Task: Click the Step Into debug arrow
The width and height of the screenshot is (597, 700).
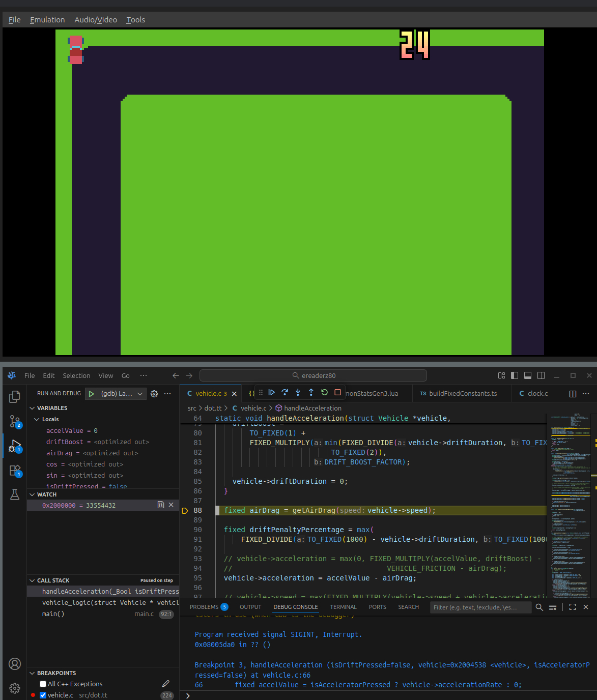Action: pyautogui.click(x=298, y=392)
